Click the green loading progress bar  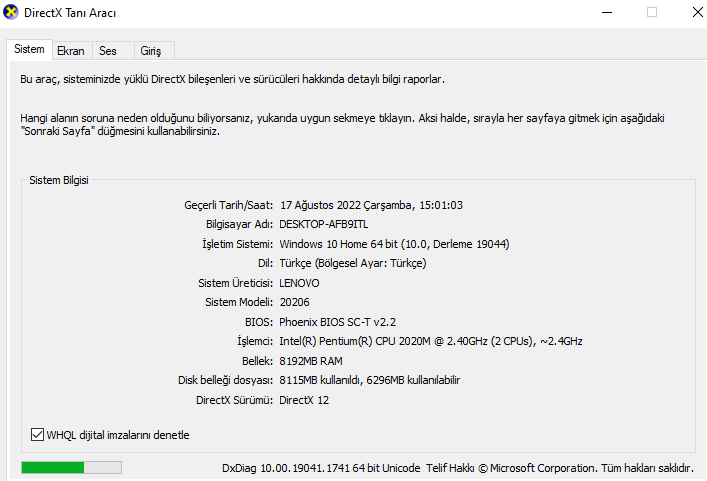click(71, 467)
